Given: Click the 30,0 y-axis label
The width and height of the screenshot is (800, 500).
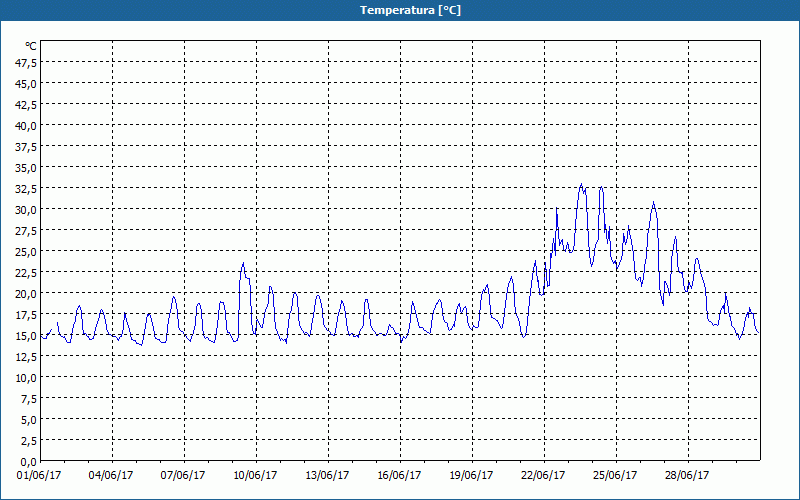Looking at the screenshot, I should [x=27, y=210].
